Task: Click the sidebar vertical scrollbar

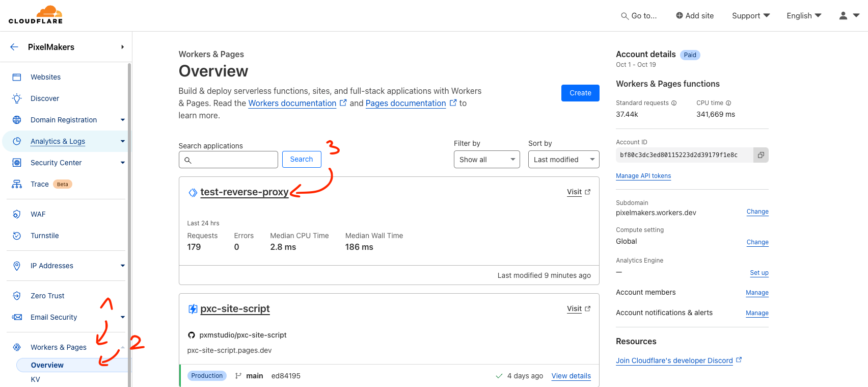Action: (129, 224)
